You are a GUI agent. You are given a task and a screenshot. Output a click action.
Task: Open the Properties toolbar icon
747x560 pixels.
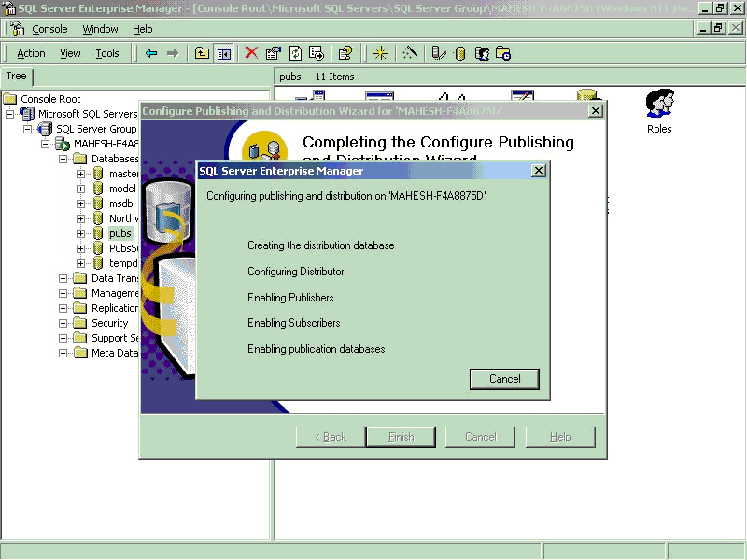coord(274,53)
